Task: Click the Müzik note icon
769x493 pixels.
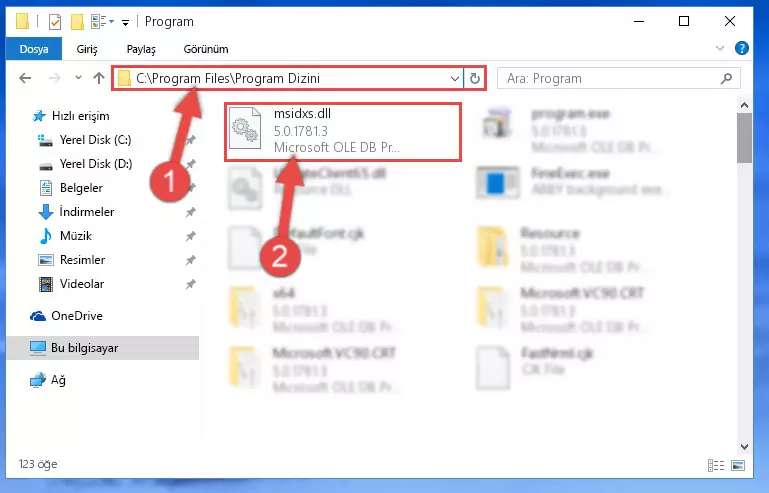Action: click(x=46, y=236)
